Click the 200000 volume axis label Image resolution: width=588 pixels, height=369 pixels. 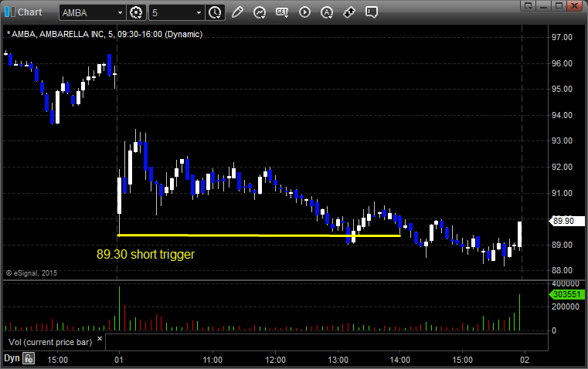click(x=566, y=306)
